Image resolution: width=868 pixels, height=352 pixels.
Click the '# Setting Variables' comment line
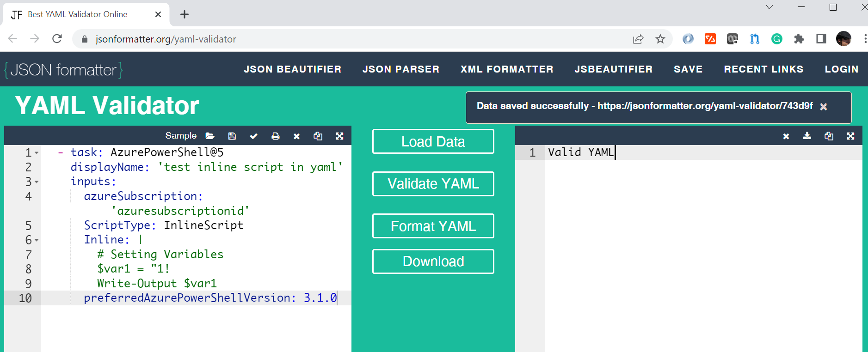pyautogui.click(x=160, y=255)
